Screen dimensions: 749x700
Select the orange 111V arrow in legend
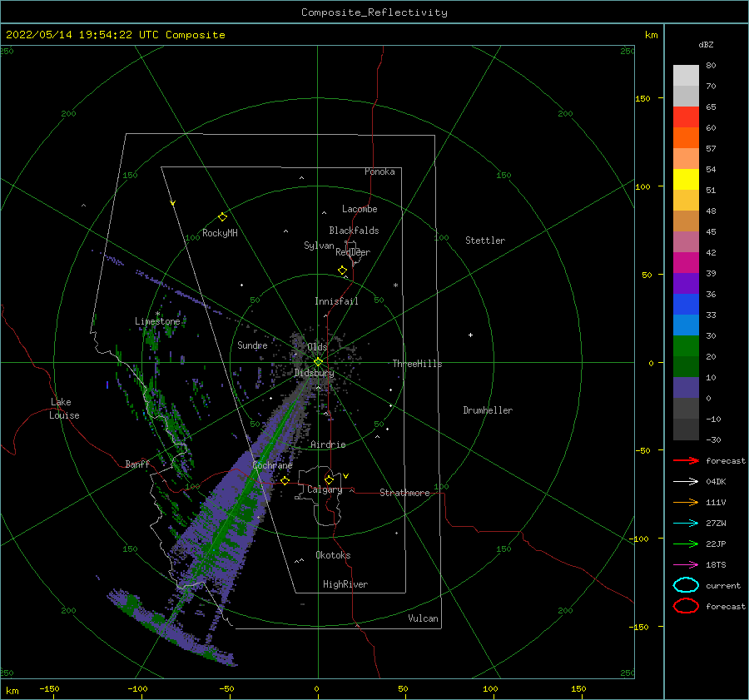pyautogui.click(x=686, y=502)
